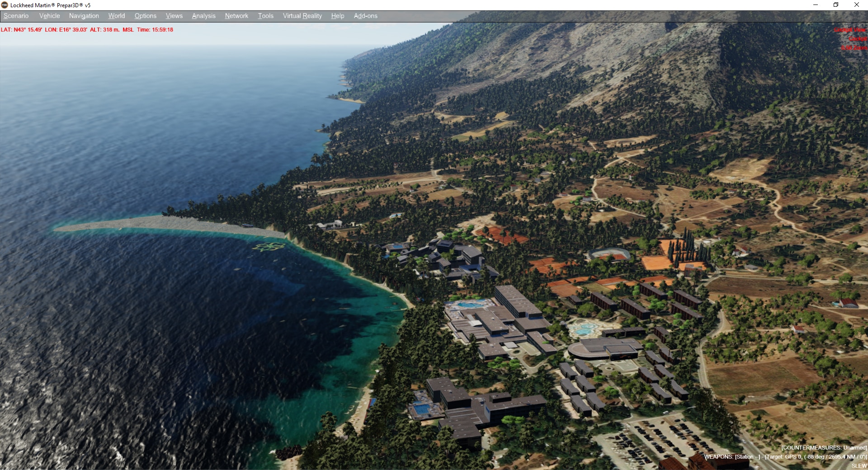The height and width of the screenshot is (470, 868).
Task: Open the Vehicle menu
Action: 49,16
